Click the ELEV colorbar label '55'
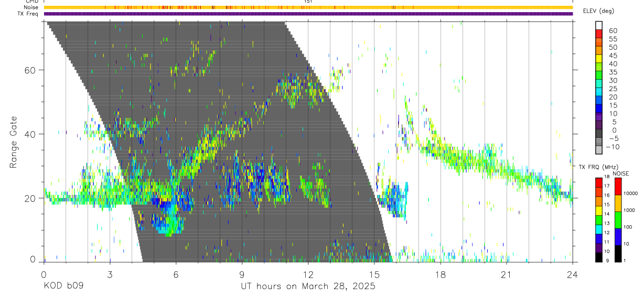 (x=613, y=39)
